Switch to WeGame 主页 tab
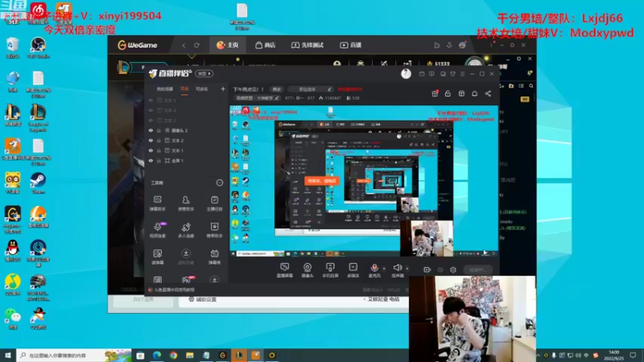The image size is (644, 362). [228, 45]
